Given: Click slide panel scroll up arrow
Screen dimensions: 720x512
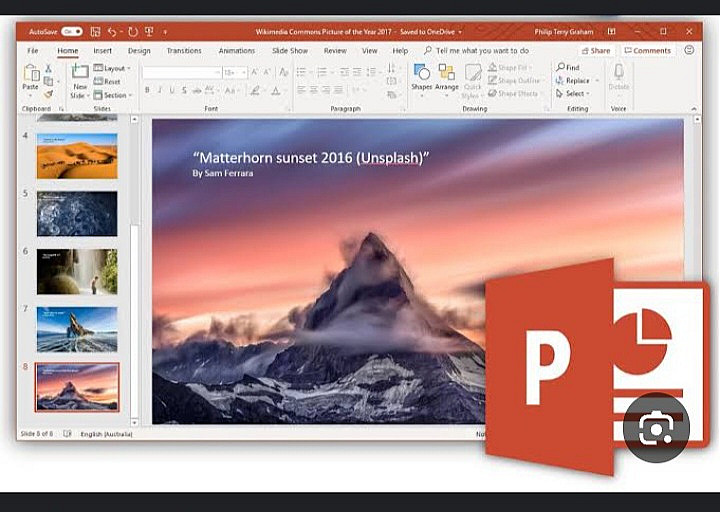Looking at the screenshot, I should pos(135,119).
